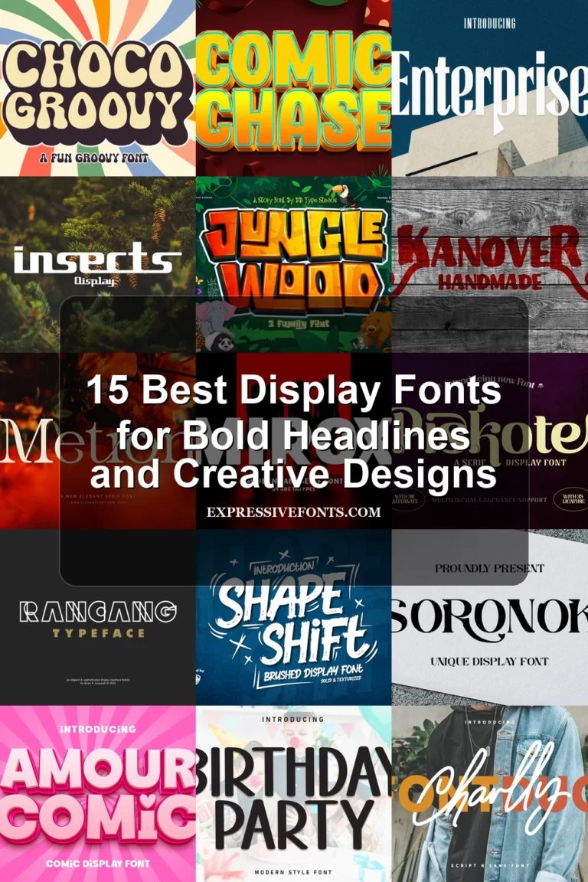Click 'INTRODUCING' above Amour Comic
588x882 pixels.
[x=98, y=729]
